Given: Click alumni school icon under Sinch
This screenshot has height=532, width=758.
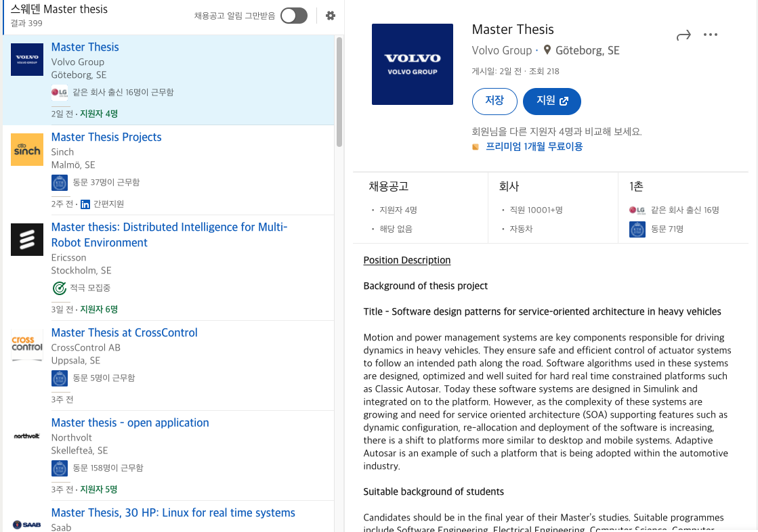Looking at the screenshot, I should point(60,183).
